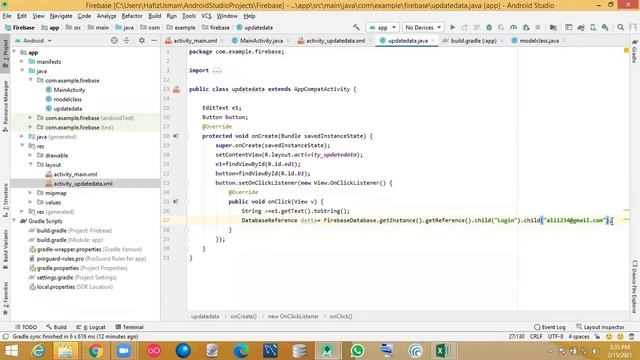The image size is (640, 360).
Task: Click Collapse All icon in Project panel
Action: 127,40
